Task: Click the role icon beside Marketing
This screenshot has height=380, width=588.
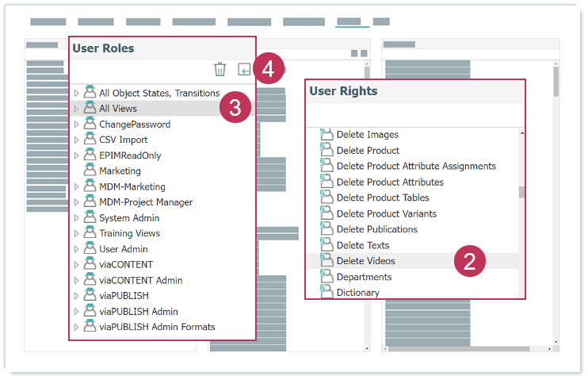Action: [90, 171]
